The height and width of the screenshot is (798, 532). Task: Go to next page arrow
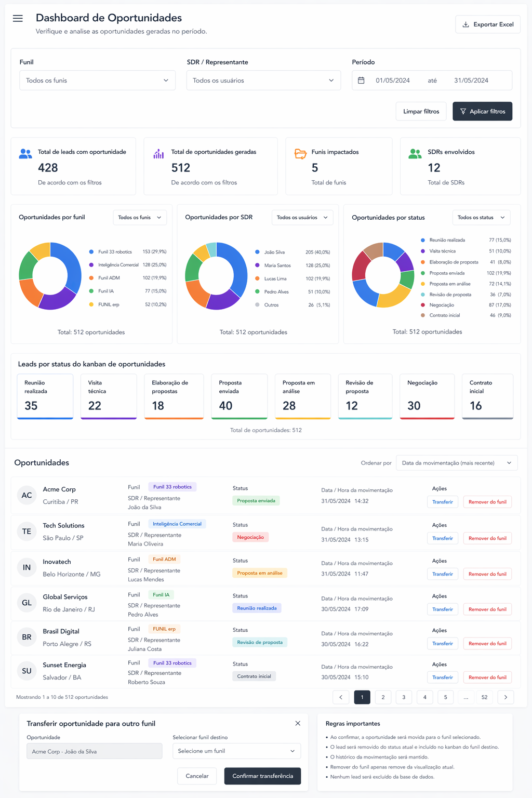point(506,697)
